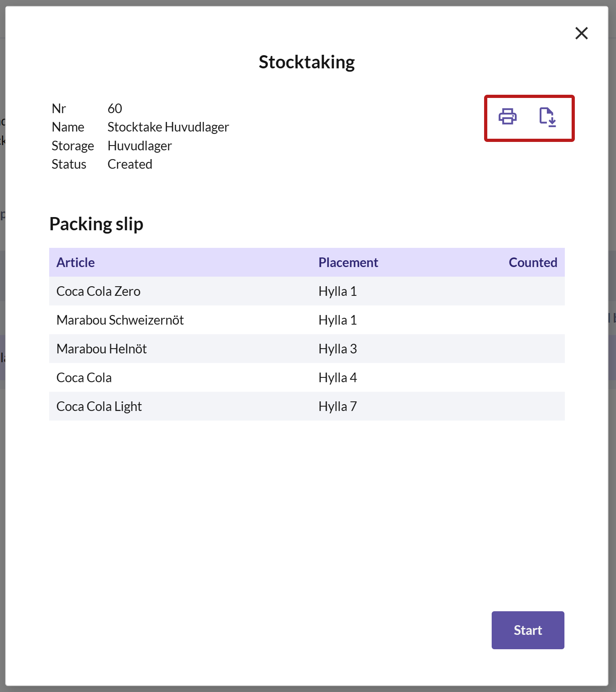Click the Stocktake Huvudlager name value
The image size is (616, 692).
(x=168, y=127)
